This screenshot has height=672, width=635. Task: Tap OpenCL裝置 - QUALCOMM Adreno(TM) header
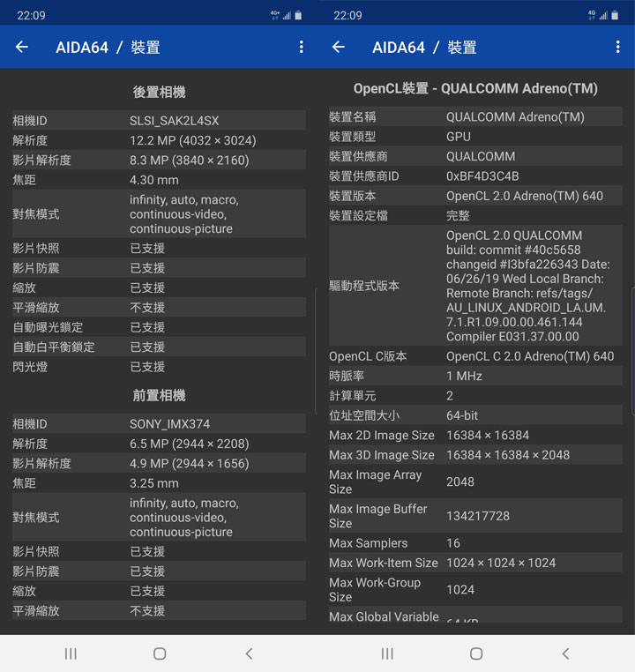475,89
